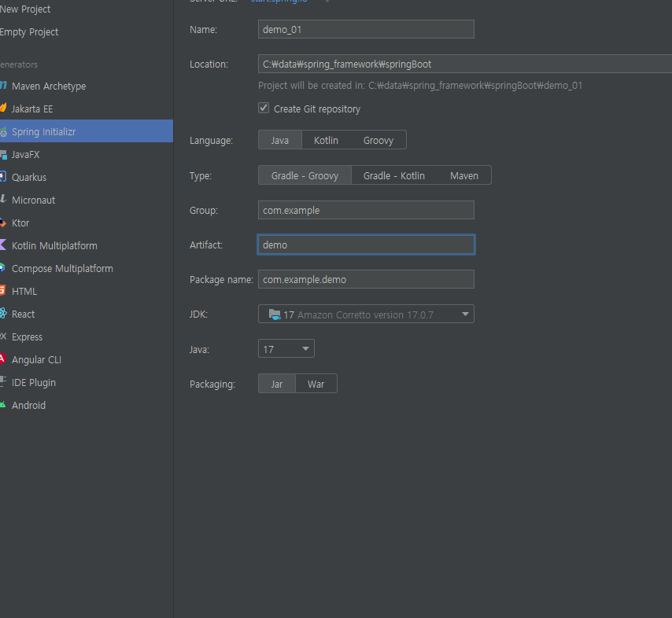Click the HTML5 generator icon

point(3,290)
